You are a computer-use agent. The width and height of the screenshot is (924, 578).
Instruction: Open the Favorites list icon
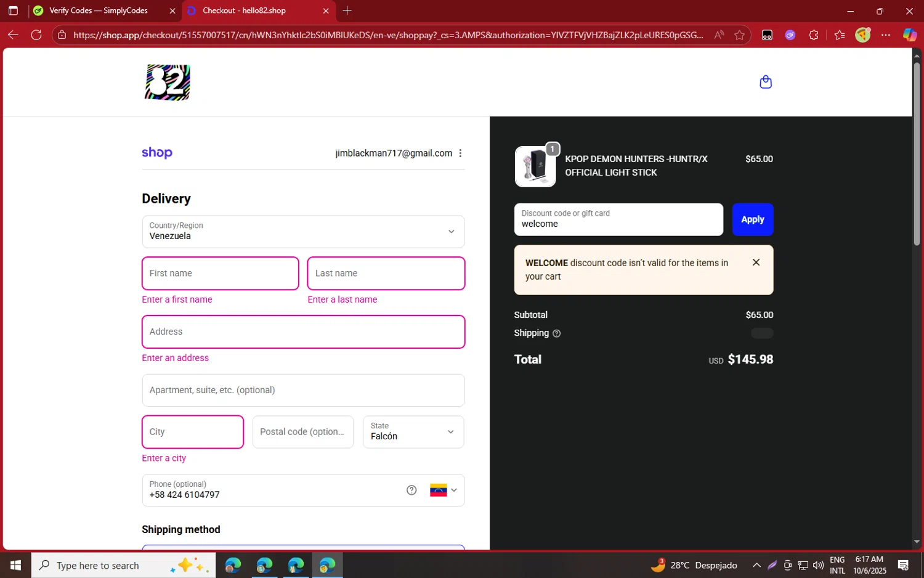point(839,35)
